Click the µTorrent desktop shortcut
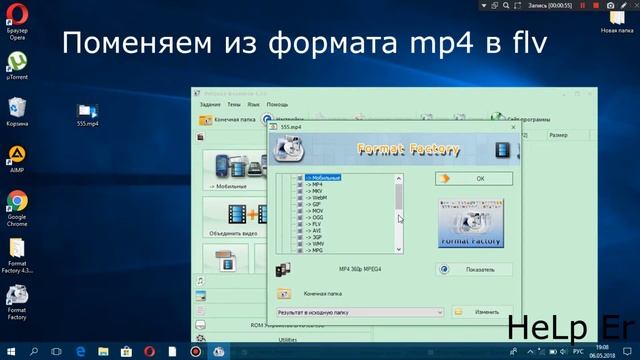640x360 pixels. (x=17, y=65)
